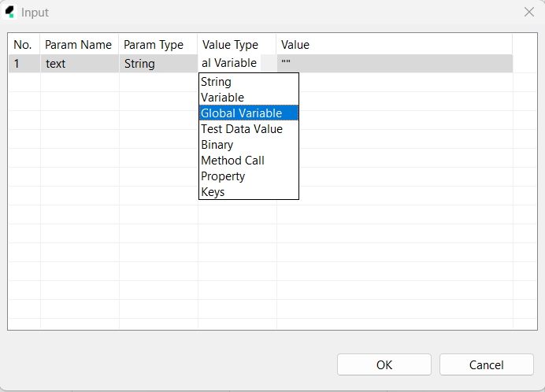This screenshot has width=545, height=392.
Task: Select the Param Name cell labeled text
Action: tap(79, 64)
